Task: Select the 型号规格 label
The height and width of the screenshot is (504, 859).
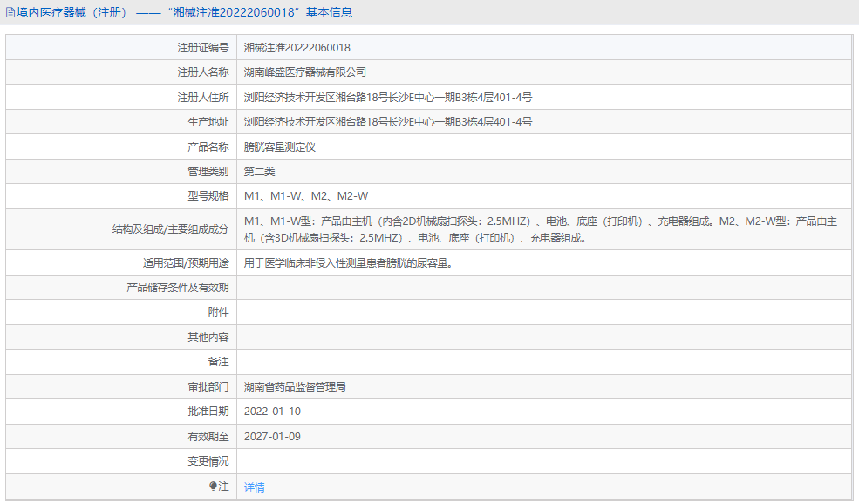Action: pyautogui.click(x=208, y=196)
